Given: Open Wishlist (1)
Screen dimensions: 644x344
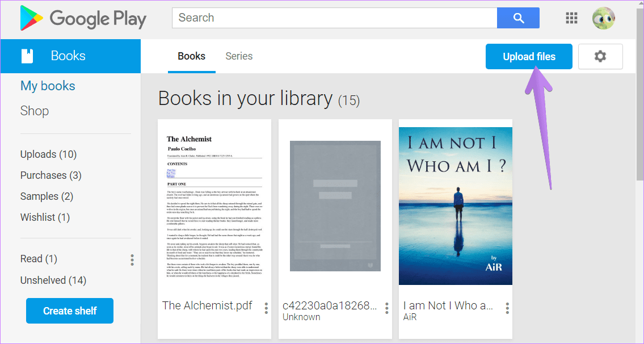Looking at the screenshot, I should [x=45, y=217].
